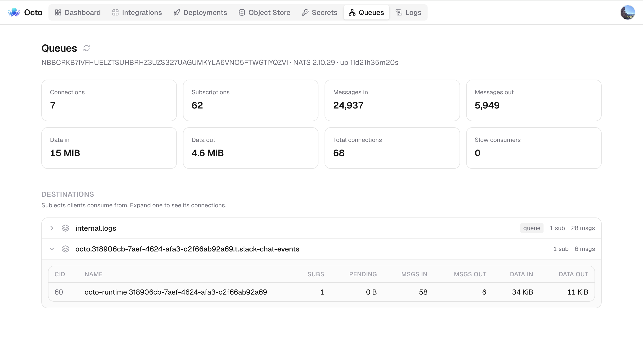The image size is (643, 364).
Task: Select the Subscriptions stat card
Action: [251, 100]
